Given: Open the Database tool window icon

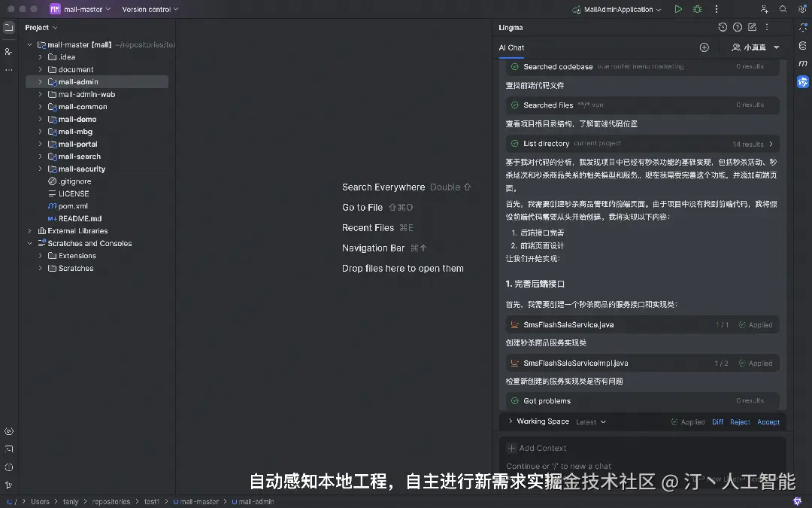Looking at the screenshot, I should coord(803,46).
